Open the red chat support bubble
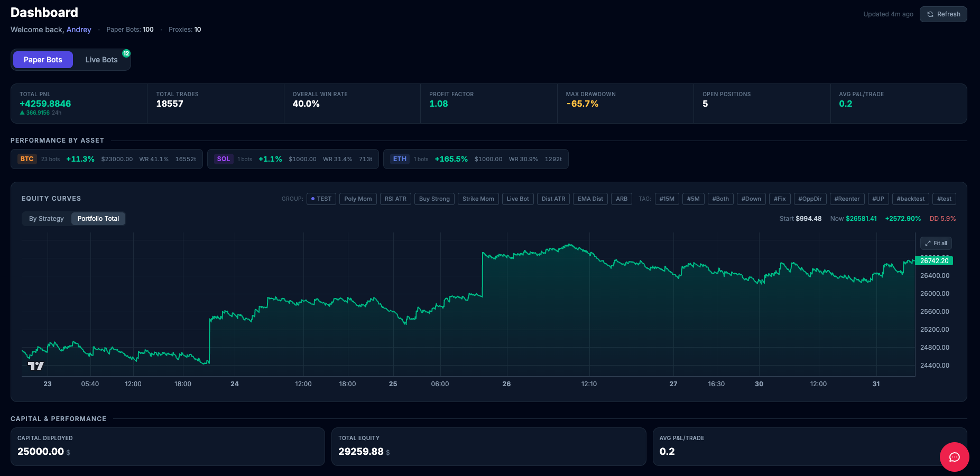Image resolution: width=980 pixels, height=476 pixels. 954,457
